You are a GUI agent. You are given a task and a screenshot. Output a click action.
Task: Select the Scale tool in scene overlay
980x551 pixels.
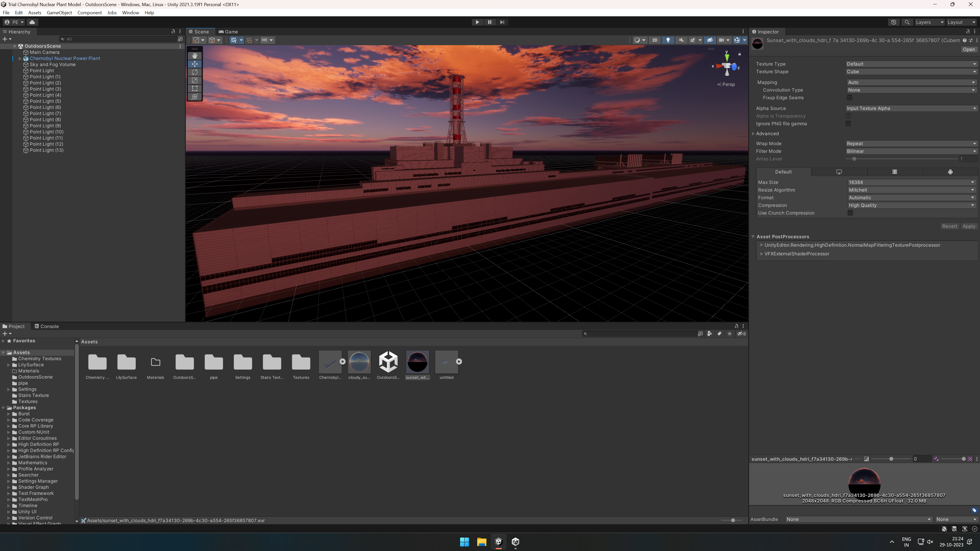click(194, 80)
